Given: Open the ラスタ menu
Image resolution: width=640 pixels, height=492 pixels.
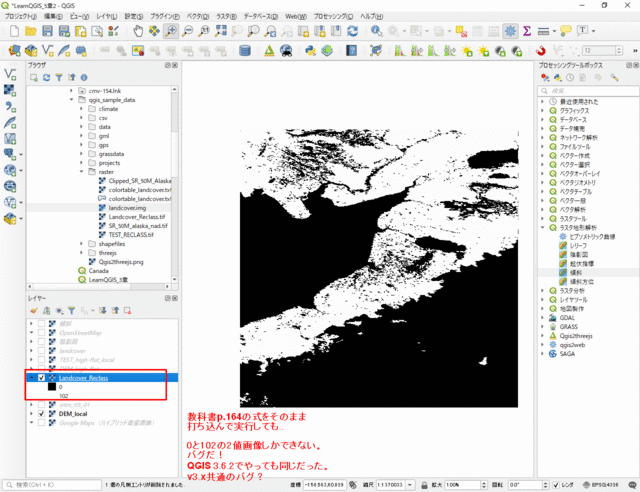Looking at the screenshot, I should click(226, 16).
